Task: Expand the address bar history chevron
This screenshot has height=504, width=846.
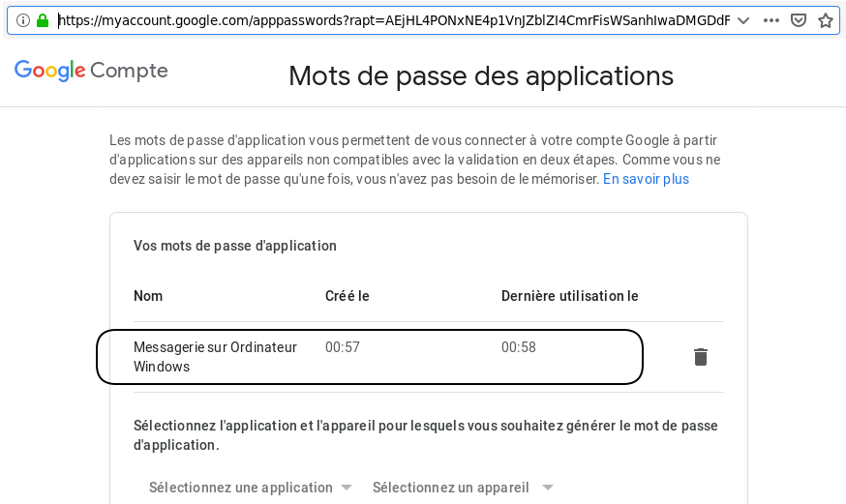Action: point(742,20)
